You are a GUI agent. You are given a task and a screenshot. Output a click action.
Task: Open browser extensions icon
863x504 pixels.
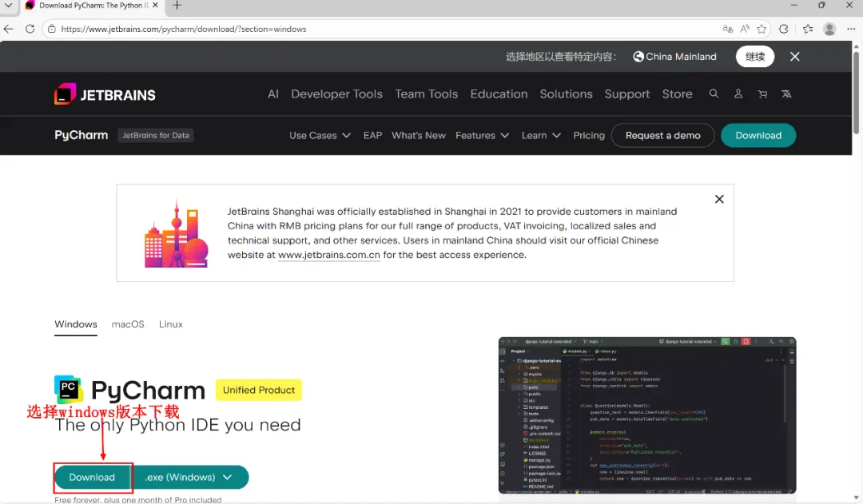coord(784,29)
